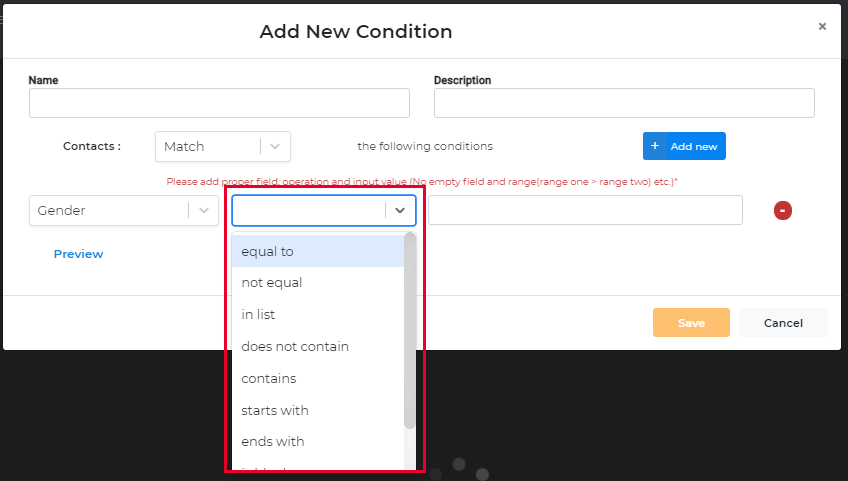
Task: Choose 'contains' operation
Action: [317, 378]
